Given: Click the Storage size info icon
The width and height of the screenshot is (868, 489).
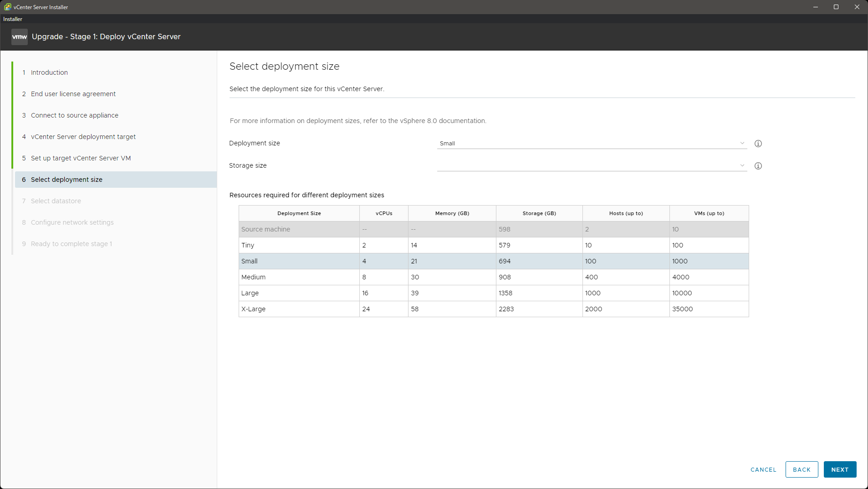Looking at the screenshot, I should (758, 166).
